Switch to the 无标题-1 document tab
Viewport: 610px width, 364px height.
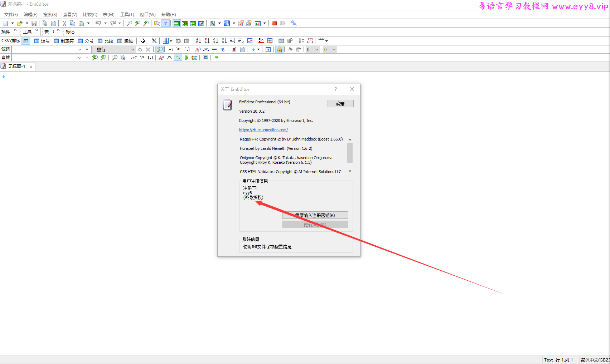(x=16, y=67)
